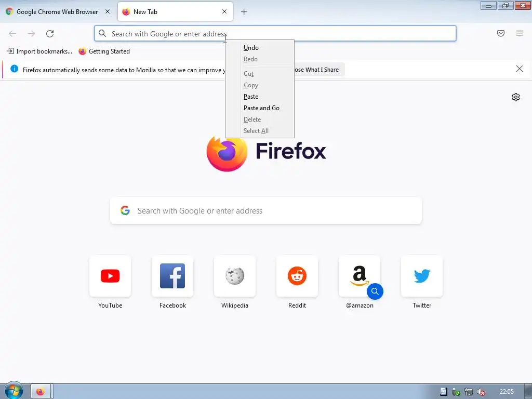
Task: Click Firefox icon in the taskbar
Action: coord(41,392)
